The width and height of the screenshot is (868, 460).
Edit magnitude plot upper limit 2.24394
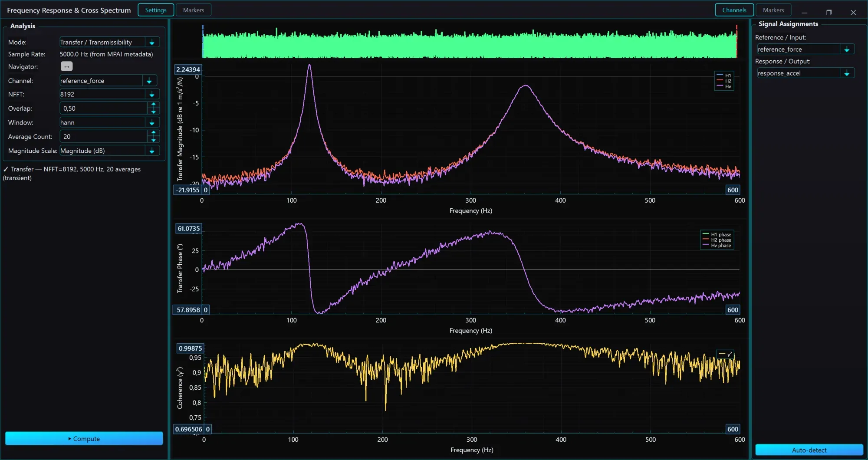(x=188, y=69)
